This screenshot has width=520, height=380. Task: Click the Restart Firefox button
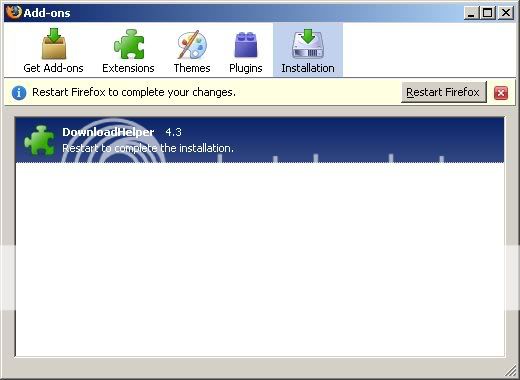point(443,92)
